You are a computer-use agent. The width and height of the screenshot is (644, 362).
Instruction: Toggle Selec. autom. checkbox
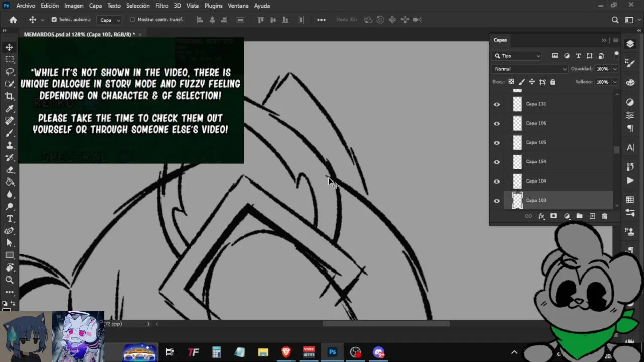(54, 20)
